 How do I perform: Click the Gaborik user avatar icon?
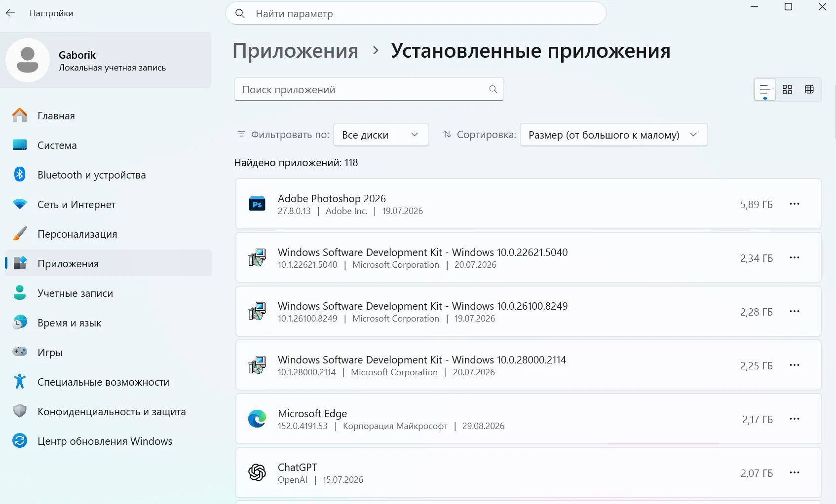(x=28, y=60)
